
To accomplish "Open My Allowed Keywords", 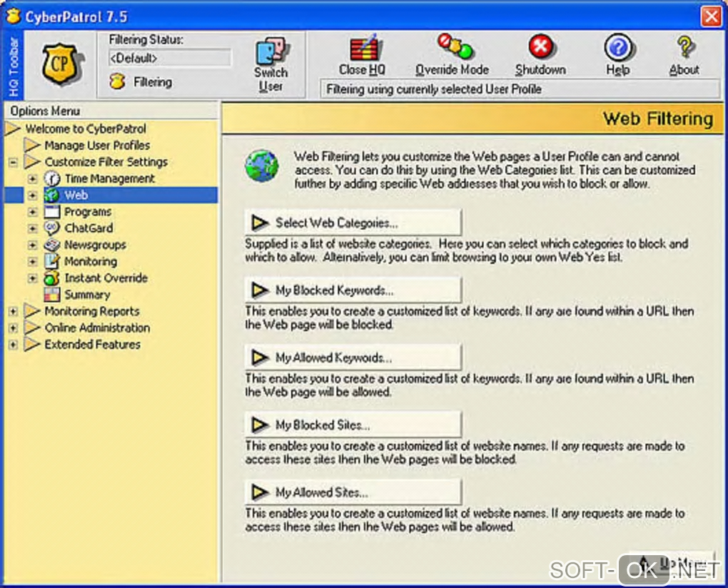I will click(353, 358).
